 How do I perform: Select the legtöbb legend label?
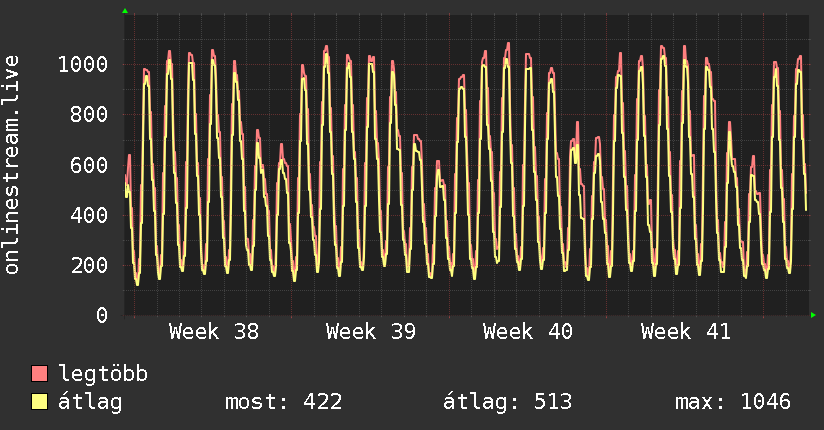click(x=103, y=373)
